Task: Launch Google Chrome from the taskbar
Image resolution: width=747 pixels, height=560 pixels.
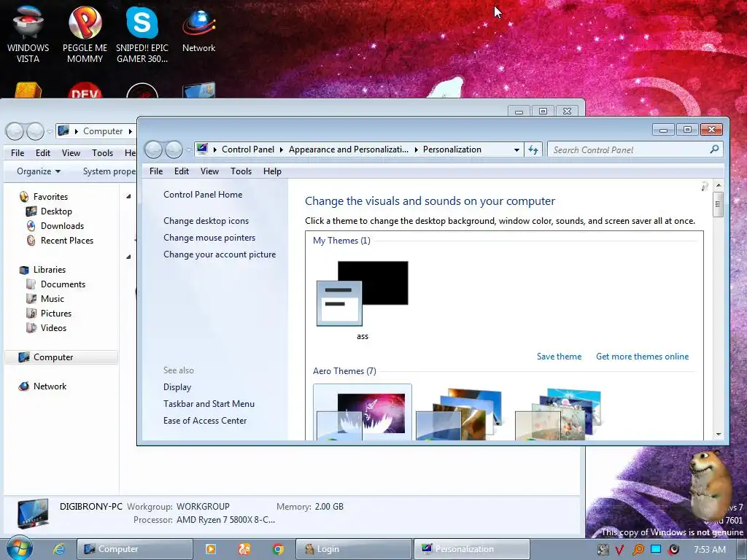Action: [278, 549]
